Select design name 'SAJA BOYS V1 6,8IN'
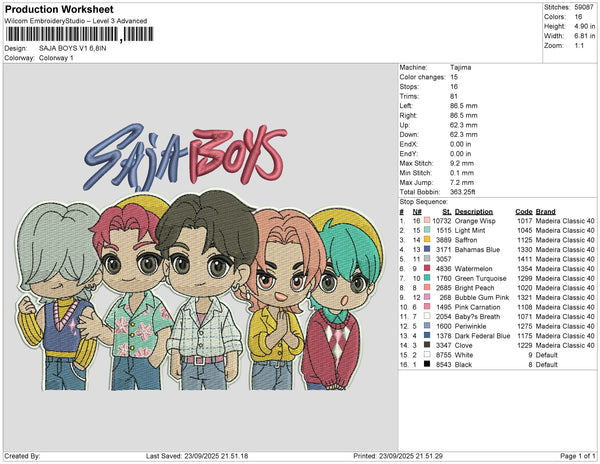Viewport: 600px width, 464px height. 73,49
